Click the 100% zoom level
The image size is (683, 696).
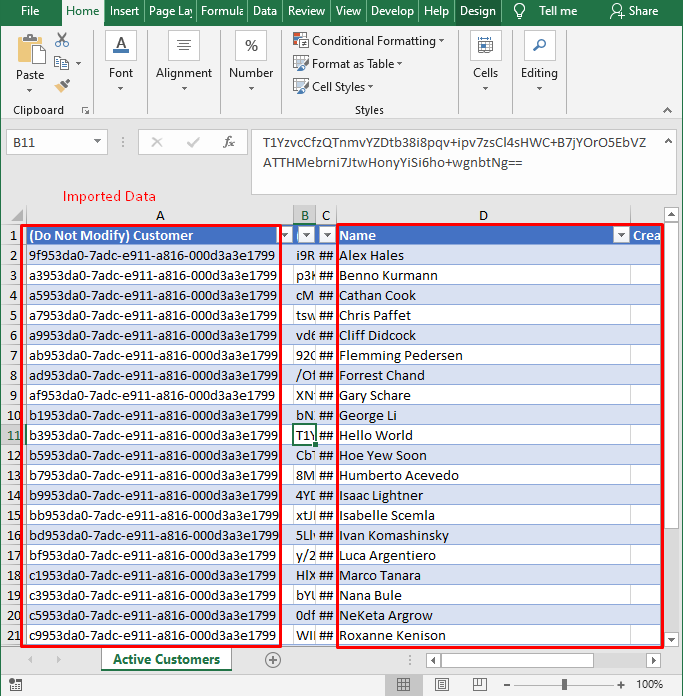649,685
